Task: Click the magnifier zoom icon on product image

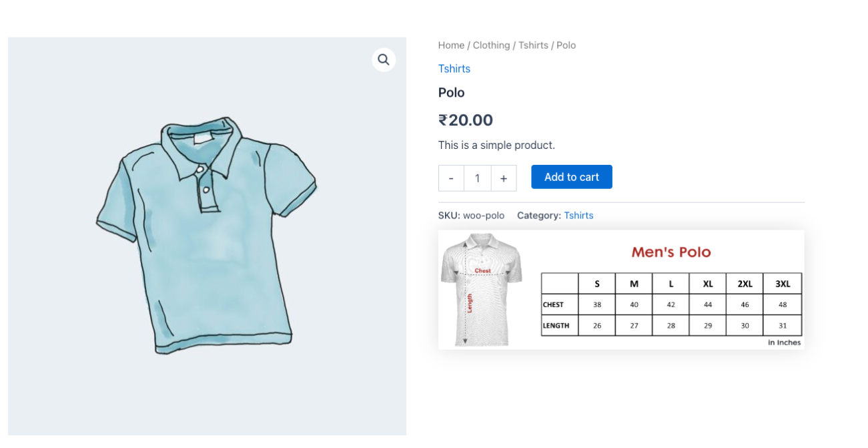Action: coord(383,59)
